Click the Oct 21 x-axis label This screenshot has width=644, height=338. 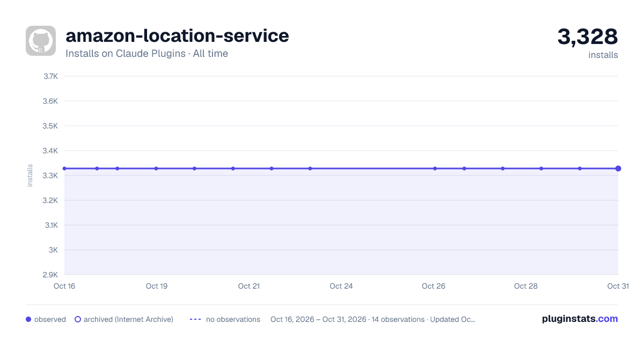pyautogui.click(x=249, y=286)
